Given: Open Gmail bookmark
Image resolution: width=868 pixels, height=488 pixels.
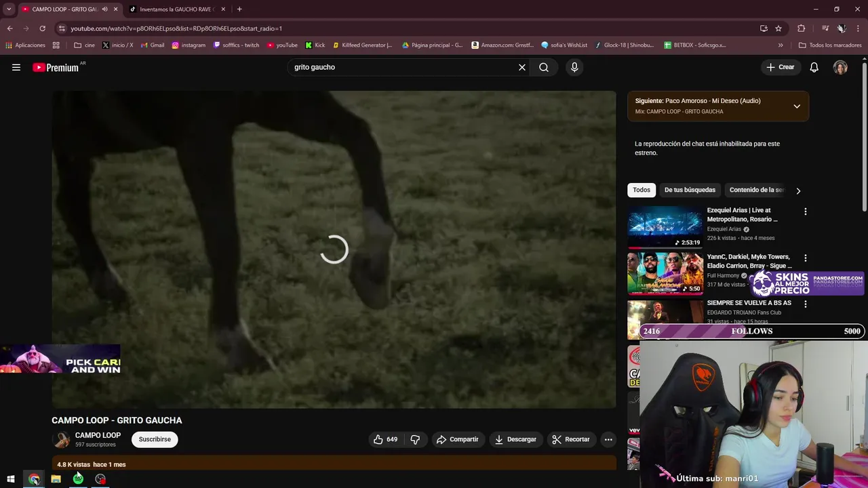Looking at the screenshot, I should click(153, 45).
